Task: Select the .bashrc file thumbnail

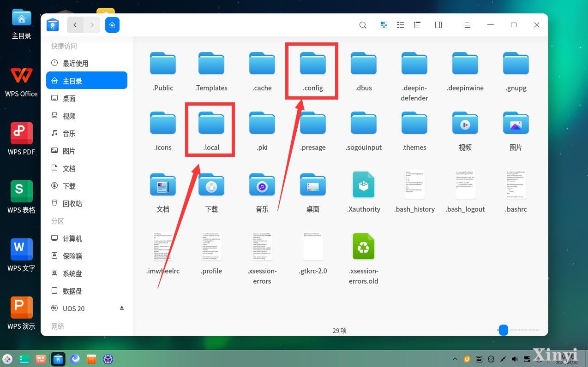Action: 516,185
